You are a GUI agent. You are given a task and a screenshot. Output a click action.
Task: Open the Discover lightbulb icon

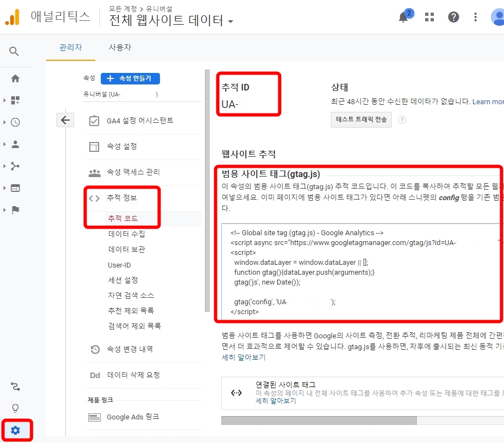(x=15, y=408)
